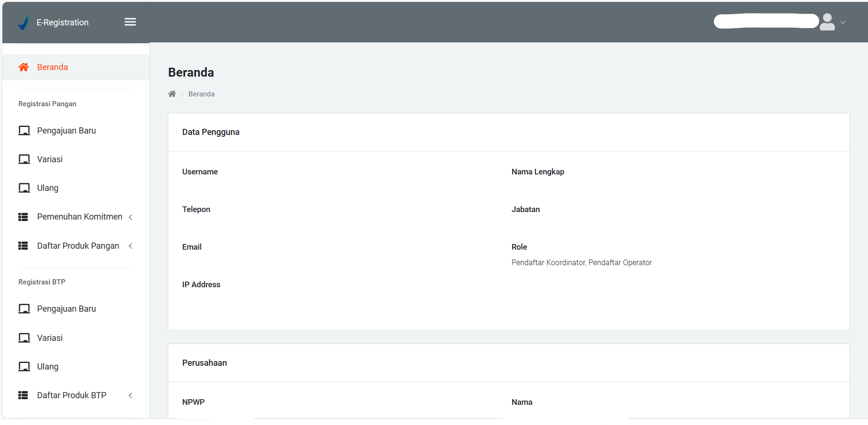This screenshot has height=425, width=868.
Task: Click the user avatar icon
Action: tap(827, 22)
